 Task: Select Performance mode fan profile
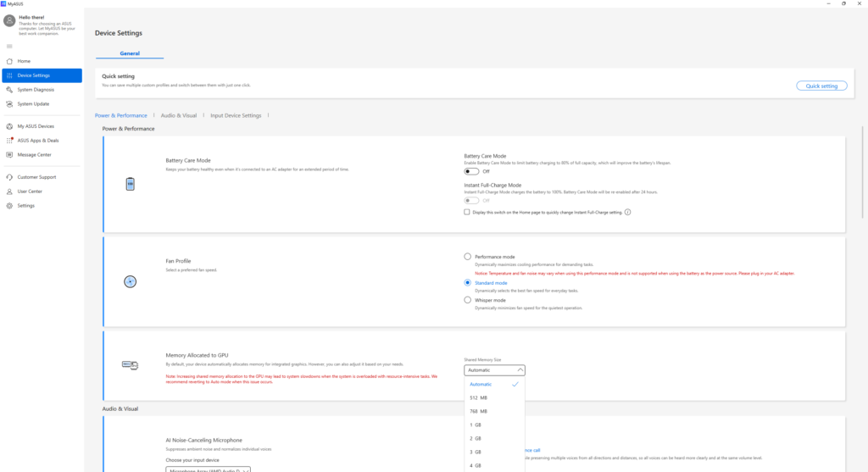(x=468, y=257)
